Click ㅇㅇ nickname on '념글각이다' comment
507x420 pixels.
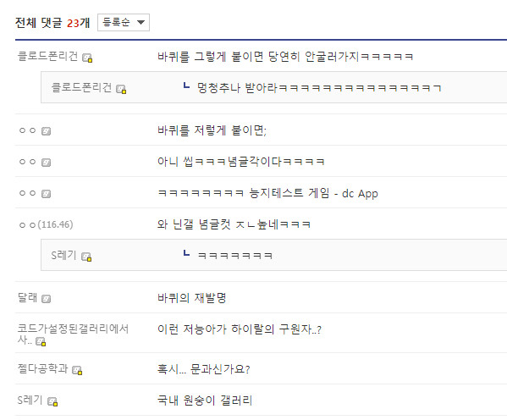tap(27, 162)
